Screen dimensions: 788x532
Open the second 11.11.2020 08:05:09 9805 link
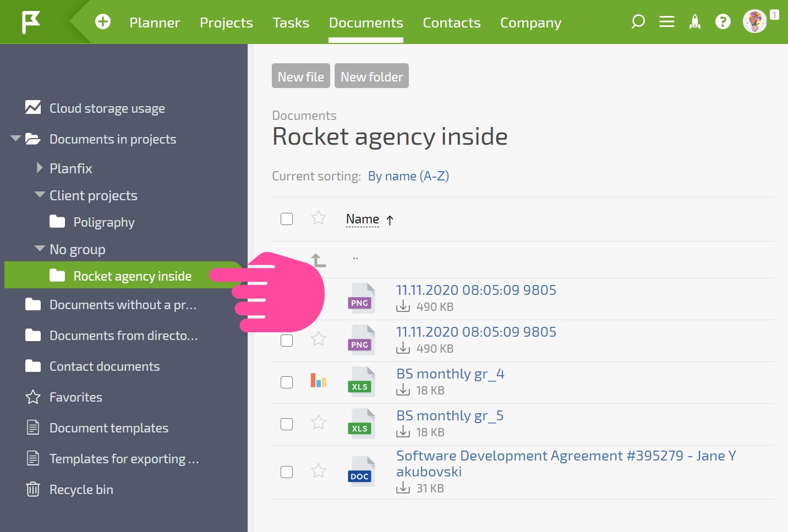point(476,332)
